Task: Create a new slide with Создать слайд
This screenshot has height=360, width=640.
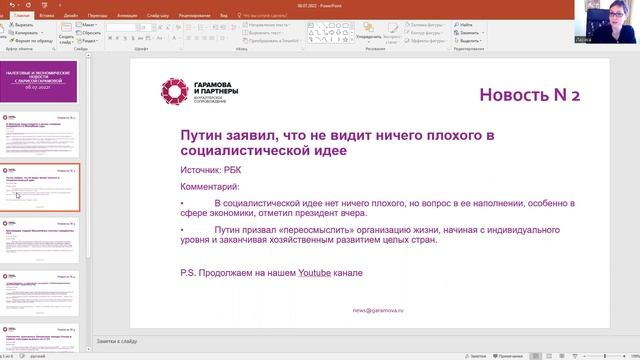Action: click(66, 33)
